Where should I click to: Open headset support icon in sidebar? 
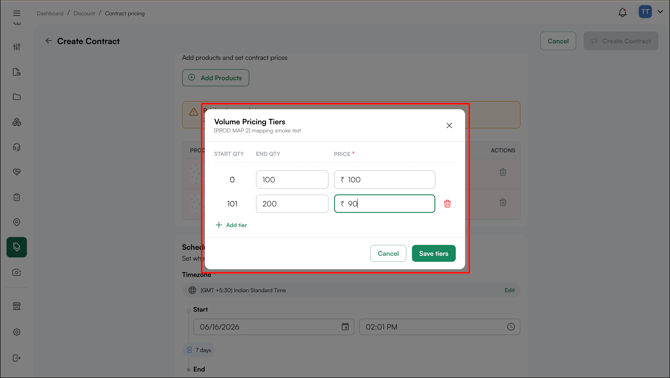(17, 147)
